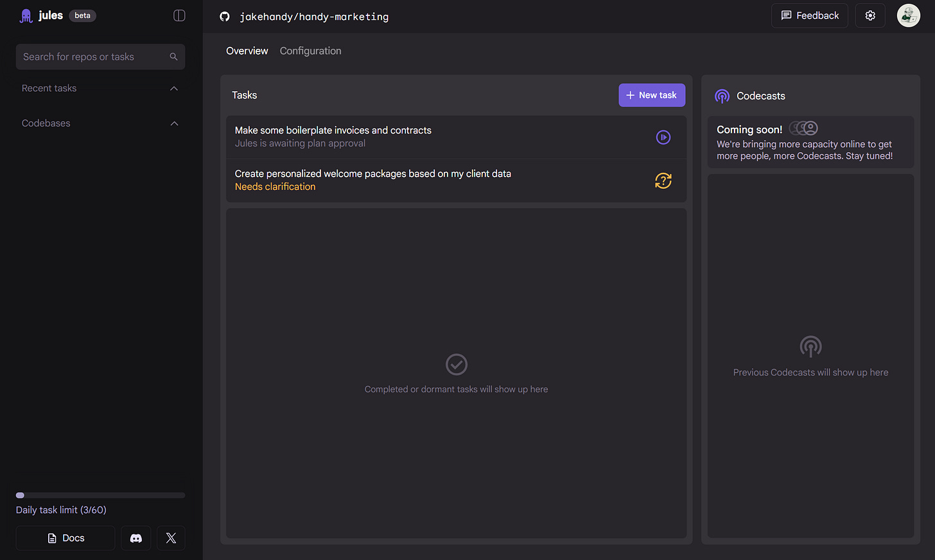
Task: Click the Codecasts broadcast icon in header
Action: 722,96
